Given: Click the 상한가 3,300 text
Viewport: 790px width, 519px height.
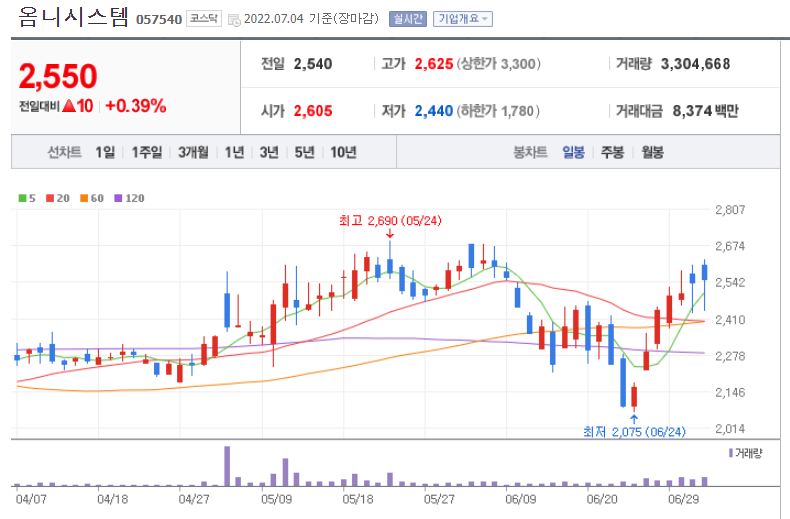Looking at the screenshot, I should [x=499, y=64].
